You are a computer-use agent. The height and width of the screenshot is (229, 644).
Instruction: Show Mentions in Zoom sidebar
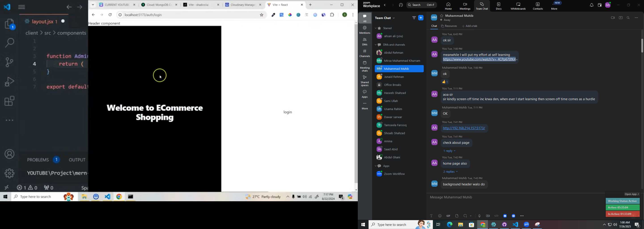tap(365, 30)
